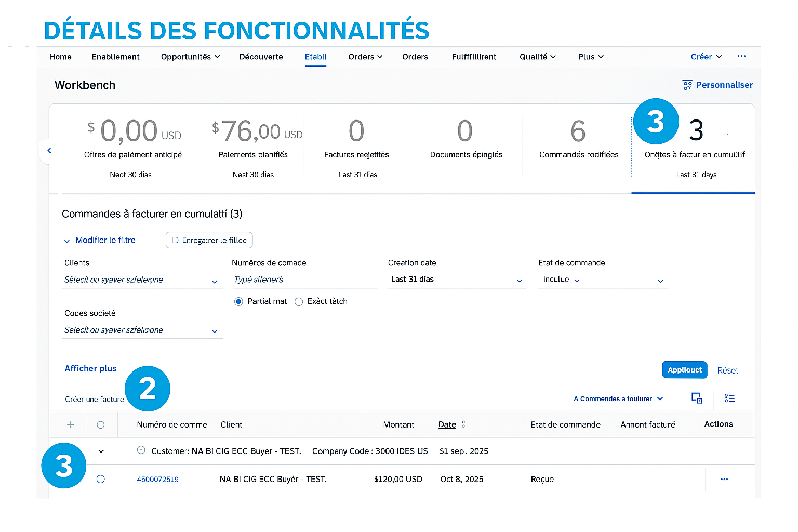Image resolution: width=798 pixels, height=532 pixels.
Task: Click the Date column sort icon
Action: 463,424
